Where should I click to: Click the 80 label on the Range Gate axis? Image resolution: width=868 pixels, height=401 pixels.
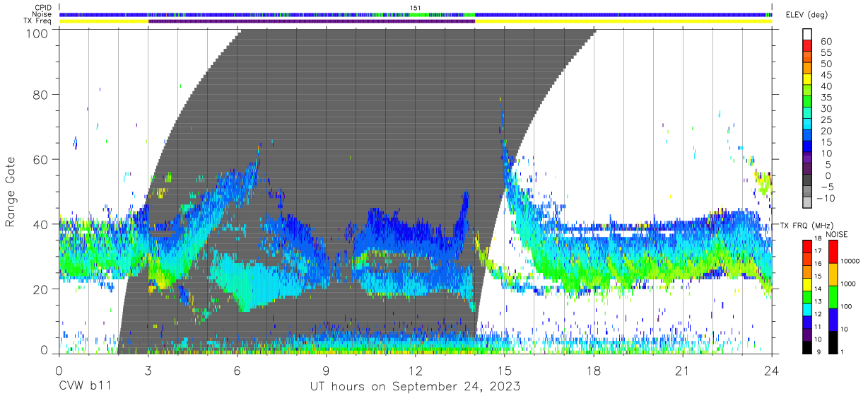tap(41, 95)
